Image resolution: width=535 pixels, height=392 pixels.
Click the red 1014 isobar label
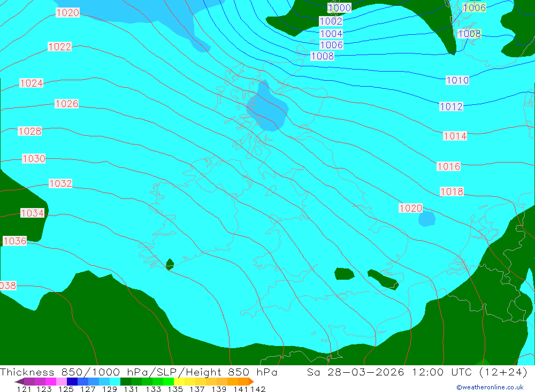coord(455,136)
